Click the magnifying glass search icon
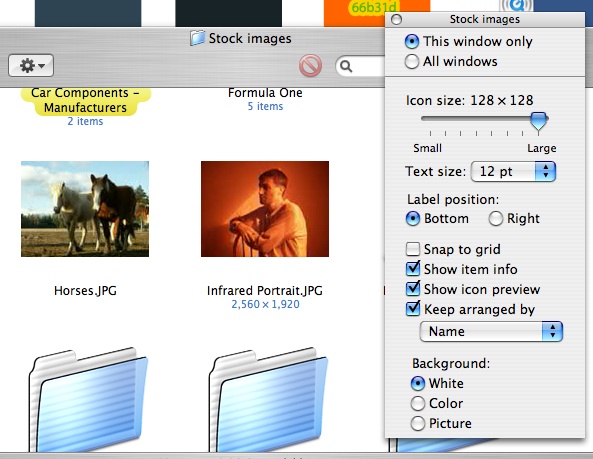The width and height of the screenshot is (593, 459). tap(346, 67)
